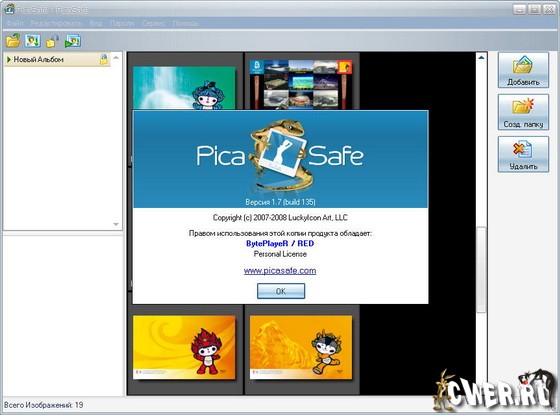Open the Сервис menu
This screenshot has width=560, height=415.
coord(154,24)
